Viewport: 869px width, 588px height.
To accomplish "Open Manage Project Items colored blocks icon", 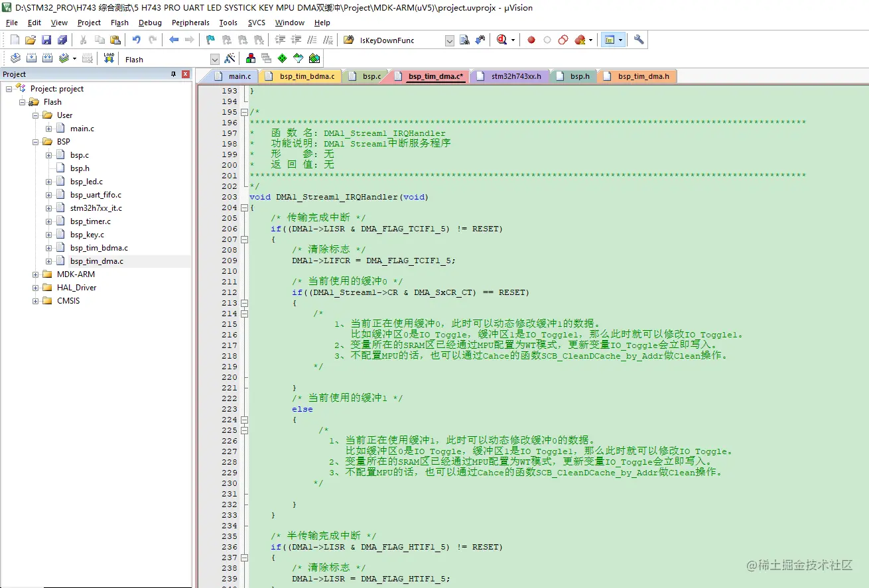I will coord(251,59).
